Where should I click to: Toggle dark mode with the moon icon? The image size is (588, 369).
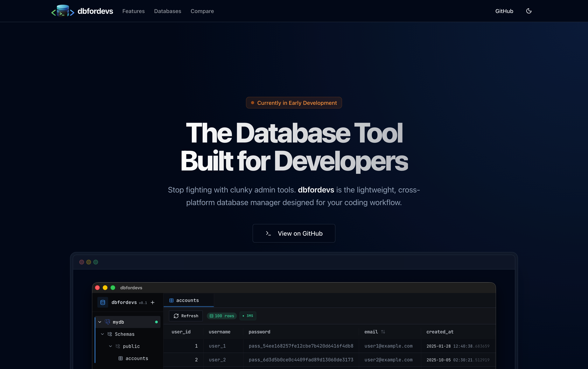click(x=529, y=11)
